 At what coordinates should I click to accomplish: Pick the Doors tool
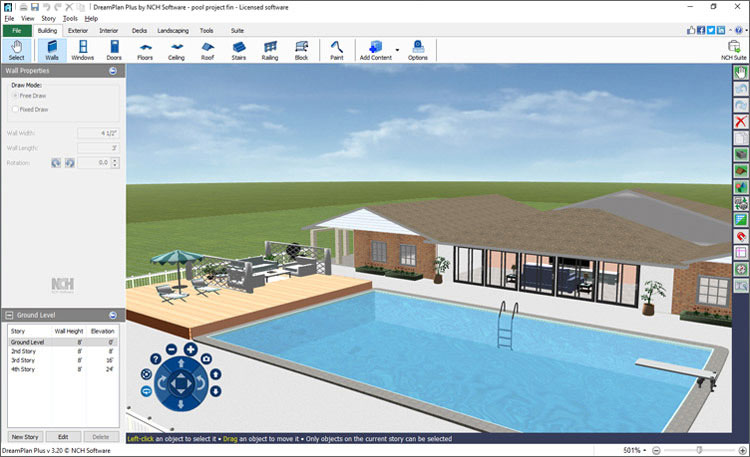pyautogui.click(x=113, y=51)
